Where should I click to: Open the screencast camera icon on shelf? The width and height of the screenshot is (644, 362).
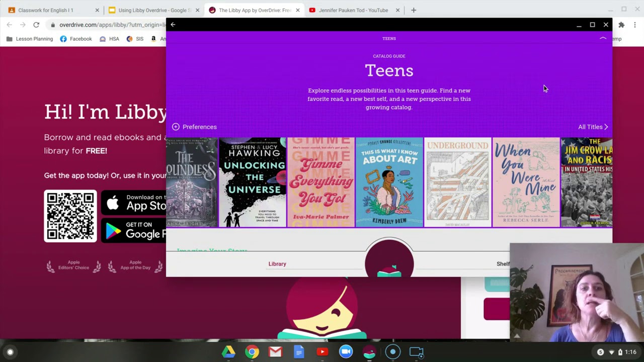416,352
